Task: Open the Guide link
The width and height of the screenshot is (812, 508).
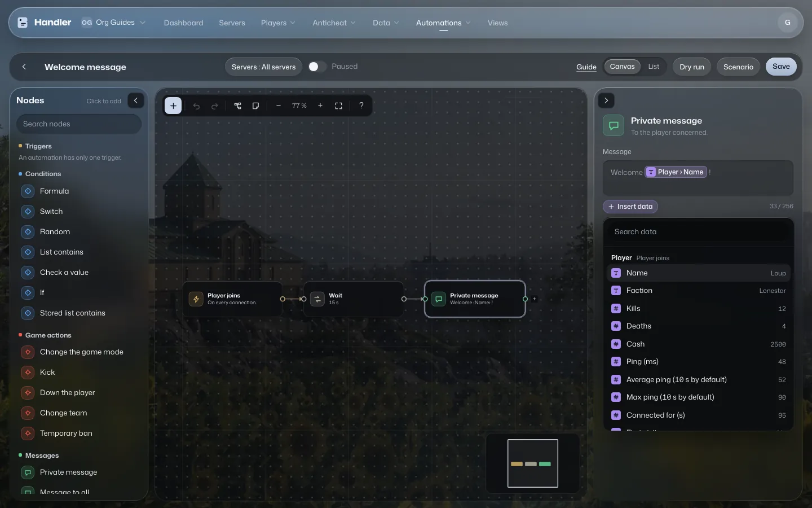Action: (586, 67)
